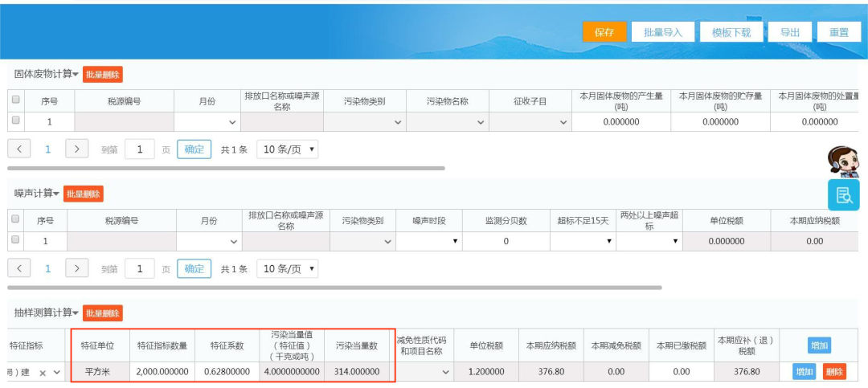Click 增加 in the 抽样测算 data row
This screenshot has height=388, width=868.
click(804, 372)
